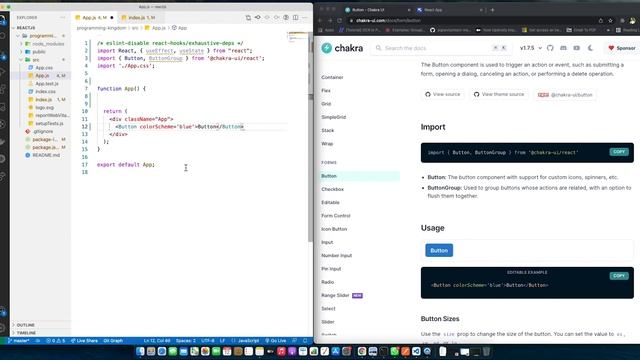Screen dimensions: 640x360
Task: Open the .gitignore file
Action: pos(43,131)
